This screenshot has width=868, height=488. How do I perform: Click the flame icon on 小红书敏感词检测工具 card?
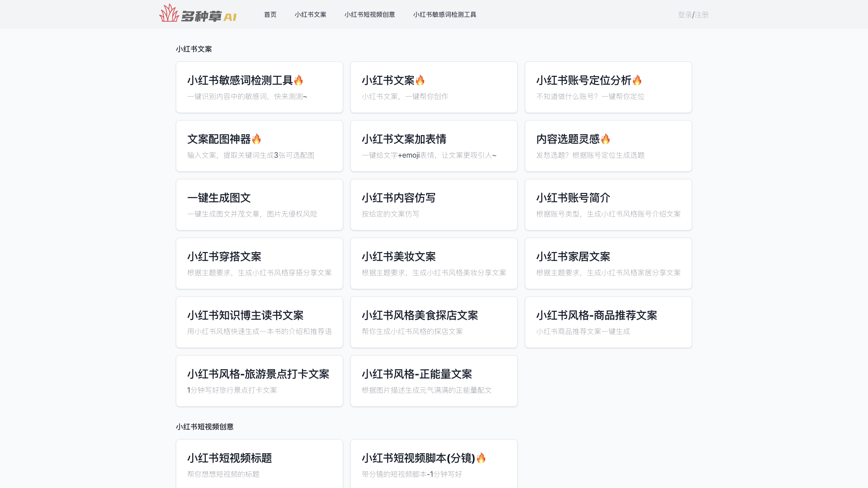(299, 80)
